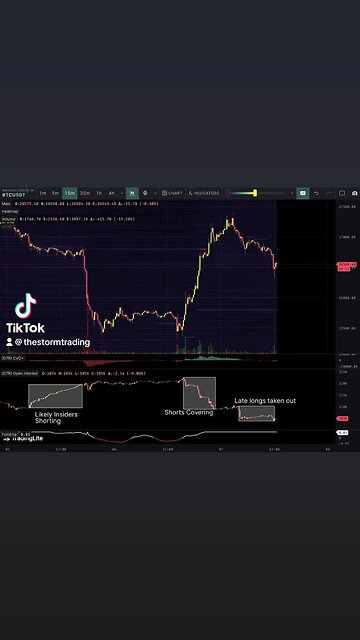Open the BTCUSDT symbol selector
The height and width of the screenshot is (640, 360).
[13, 195]
